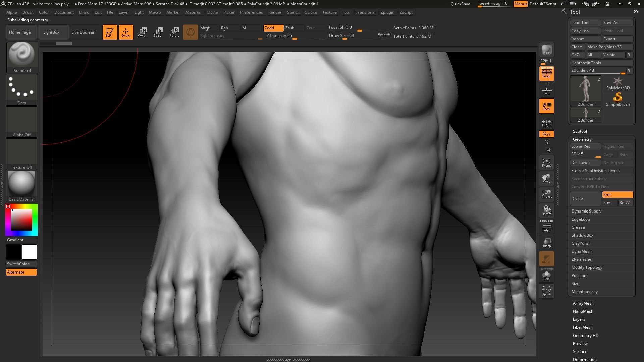Expand the EdgeLoop section
Viewport: 644px width, 362px height.
pyautogui.click(x=581, y=219)
